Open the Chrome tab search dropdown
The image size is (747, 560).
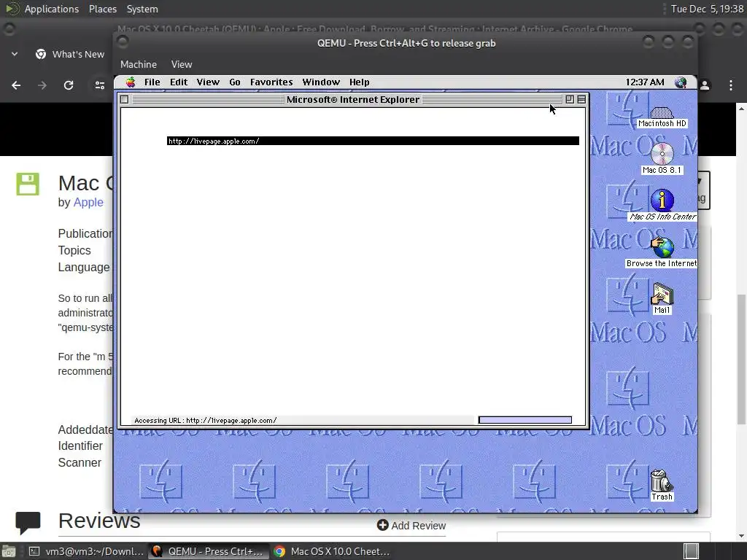coord(15,54)
